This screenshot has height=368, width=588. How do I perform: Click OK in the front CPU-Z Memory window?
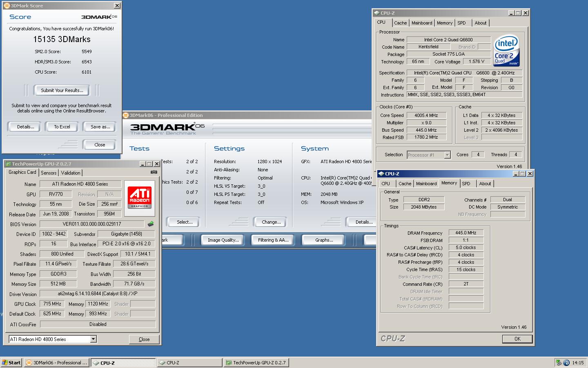pos(517,339)
